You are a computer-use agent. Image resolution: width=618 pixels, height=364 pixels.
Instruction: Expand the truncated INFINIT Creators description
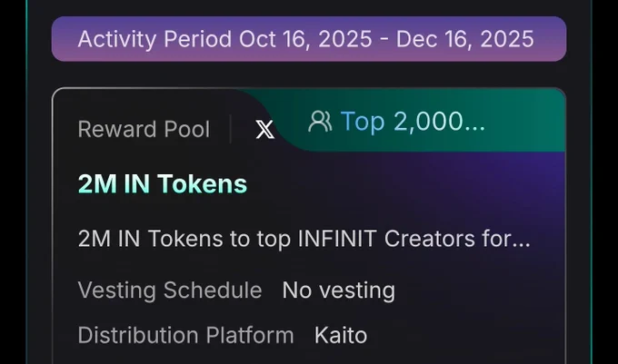[304, 239]
